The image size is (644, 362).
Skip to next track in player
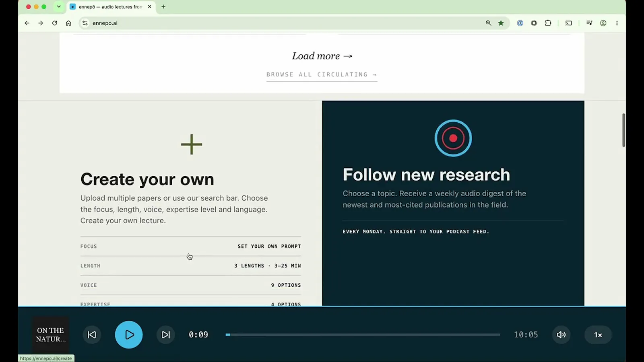pos(165,335)
